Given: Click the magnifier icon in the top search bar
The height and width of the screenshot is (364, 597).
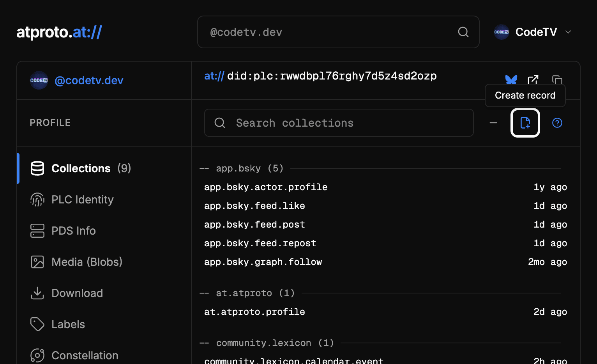Looking at the screenshot, I should [x=463, y=32].
